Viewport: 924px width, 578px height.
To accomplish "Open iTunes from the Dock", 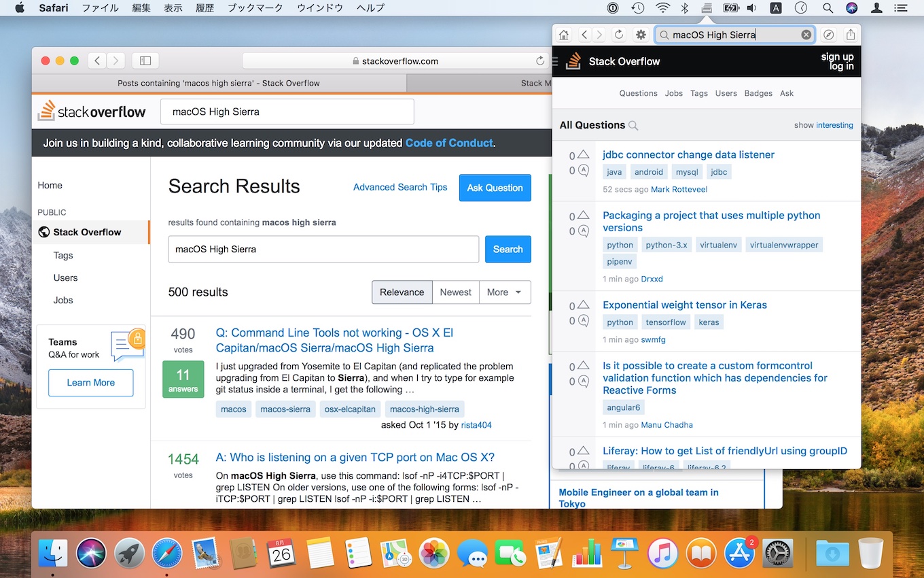I will (664, 553).
